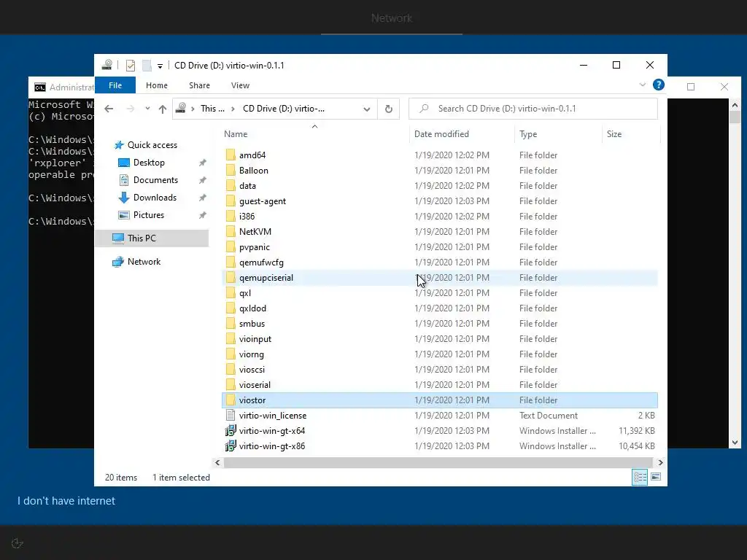Viewport: 747px width, 560px height.
Task: Refresh the CD Drive folder view
Action: [389, 109]
